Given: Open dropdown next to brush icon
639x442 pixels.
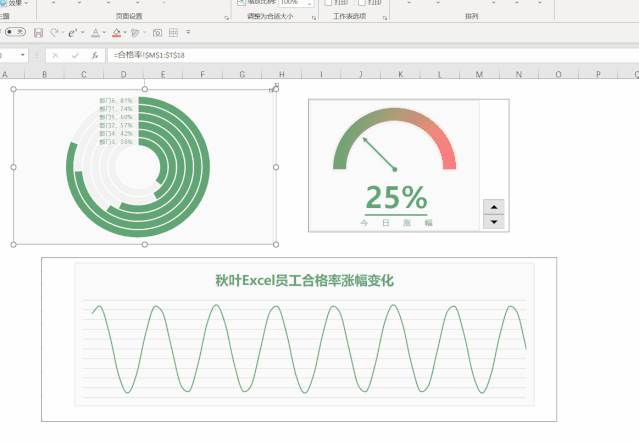Looking at the screenshot, I should click(x=144, y=32).
